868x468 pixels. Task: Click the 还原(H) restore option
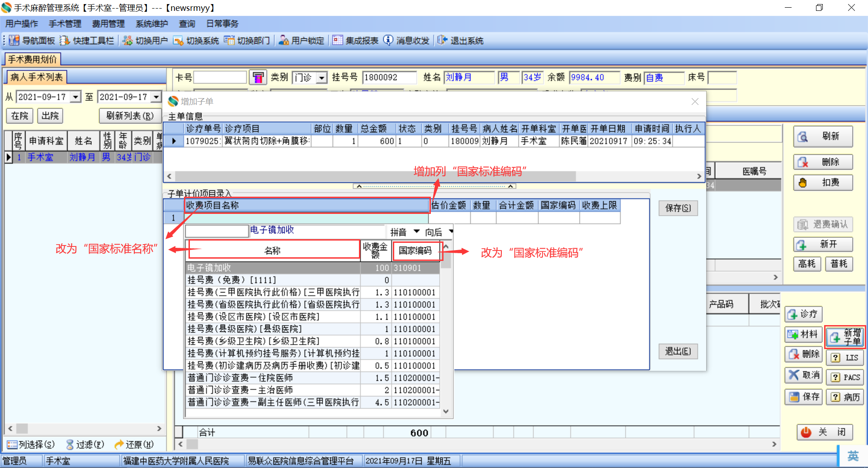pyautogui.click(x=134, y=445)
